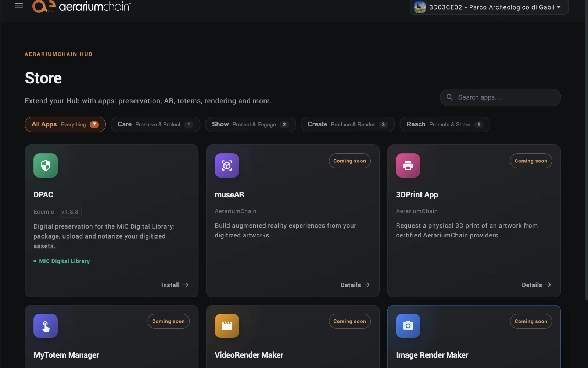Filter by Care Preserve & Protect

tap(155, 124)
